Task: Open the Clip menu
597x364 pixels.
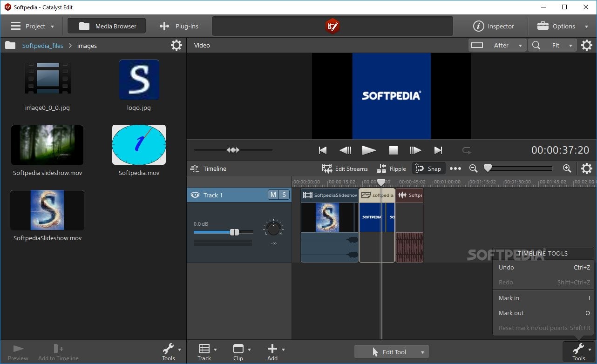Action: pyautogui.click(x=241, y=352)
